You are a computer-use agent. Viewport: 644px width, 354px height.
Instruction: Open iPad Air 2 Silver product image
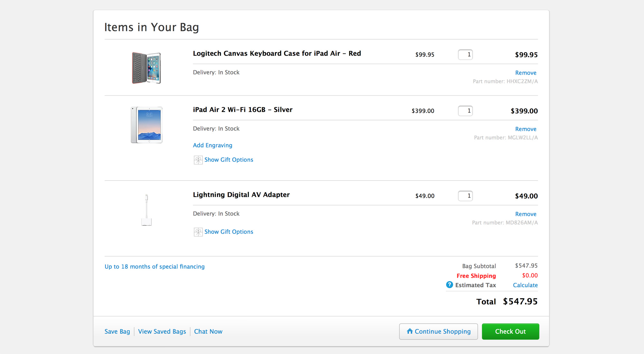pyautogui.click(x=147, y=125)
